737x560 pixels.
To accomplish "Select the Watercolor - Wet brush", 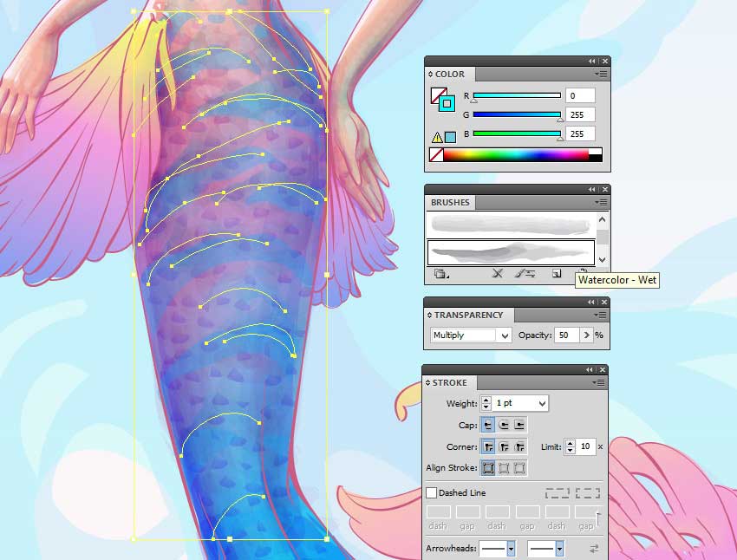I will point(511,252).
